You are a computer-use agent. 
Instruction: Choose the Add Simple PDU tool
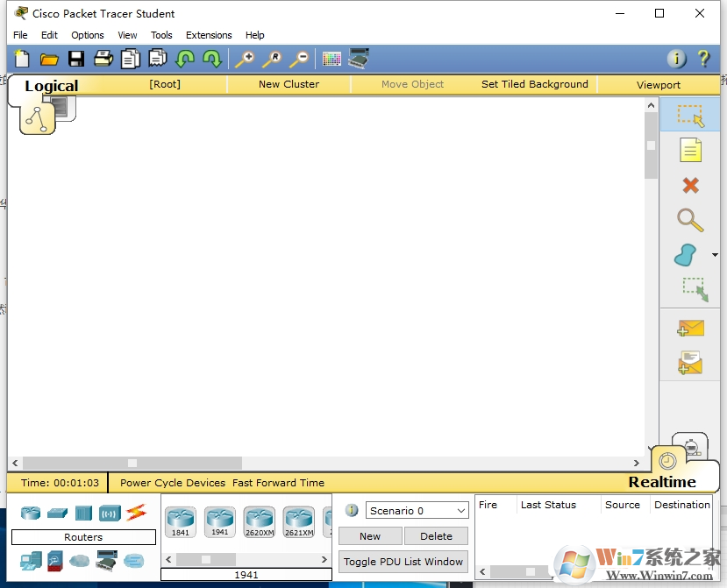(x=690, y=327)
